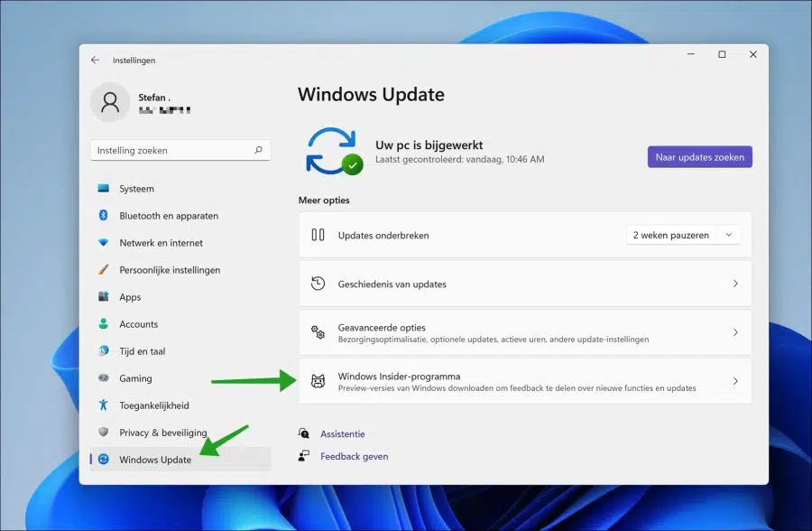Click the Tijd en taal globe icon
The image size is (812, 531).
(103, 350)
